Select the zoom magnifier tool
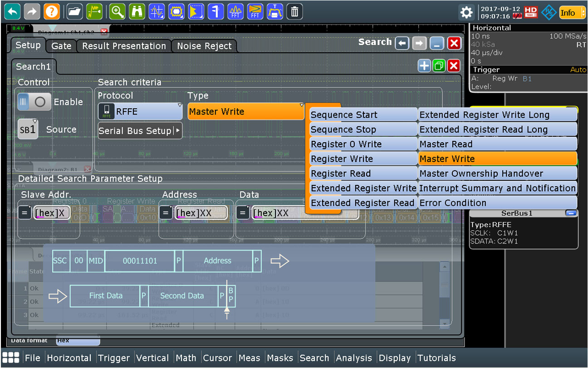 click(x=118, y=11)
